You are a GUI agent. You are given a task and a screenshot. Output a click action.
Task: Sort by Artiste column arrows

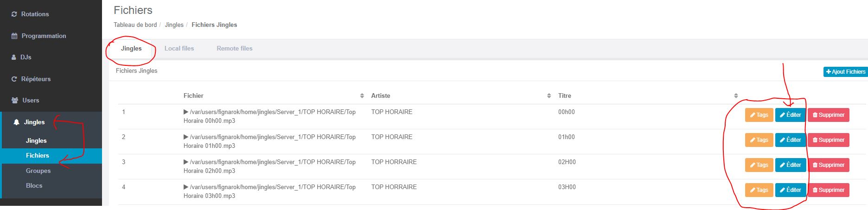click(549, 96)
